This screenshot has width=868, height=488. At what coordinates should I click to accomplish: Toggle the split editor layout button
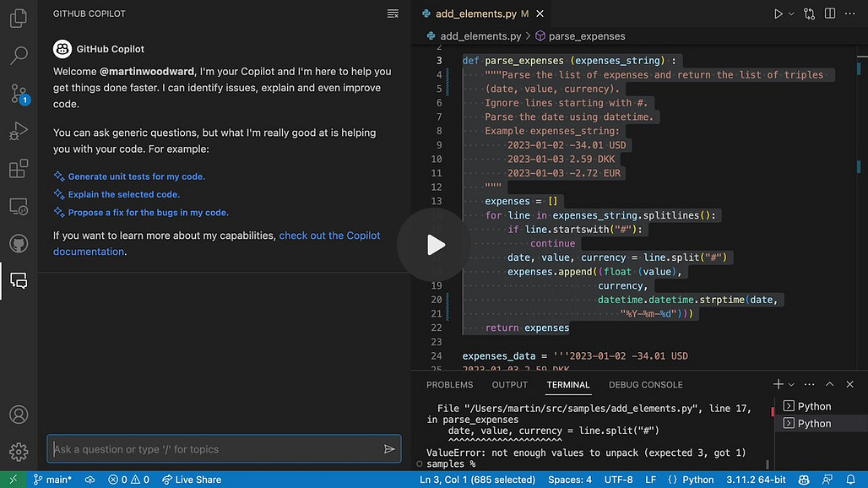pos(830,14)
